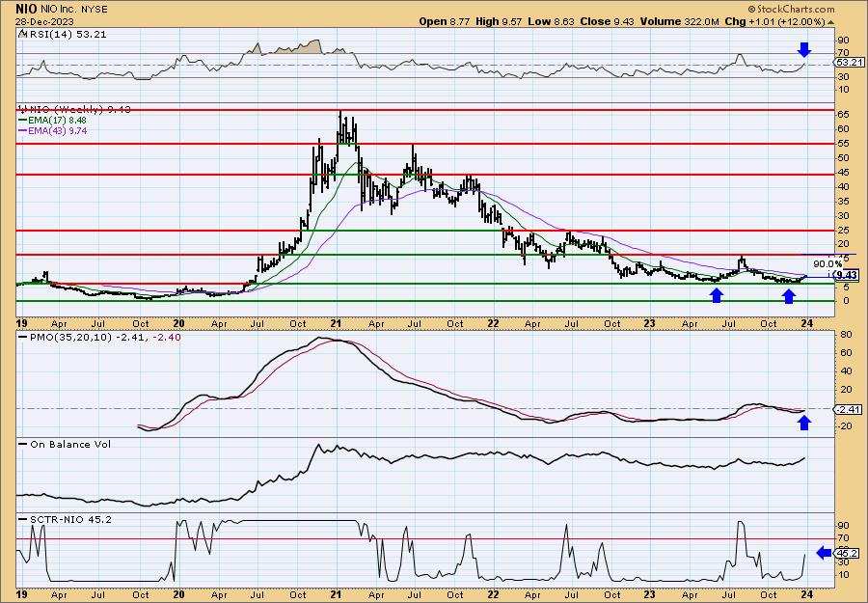Click the NIO (Weekly) 9.43 legend text

coord(79,109)
